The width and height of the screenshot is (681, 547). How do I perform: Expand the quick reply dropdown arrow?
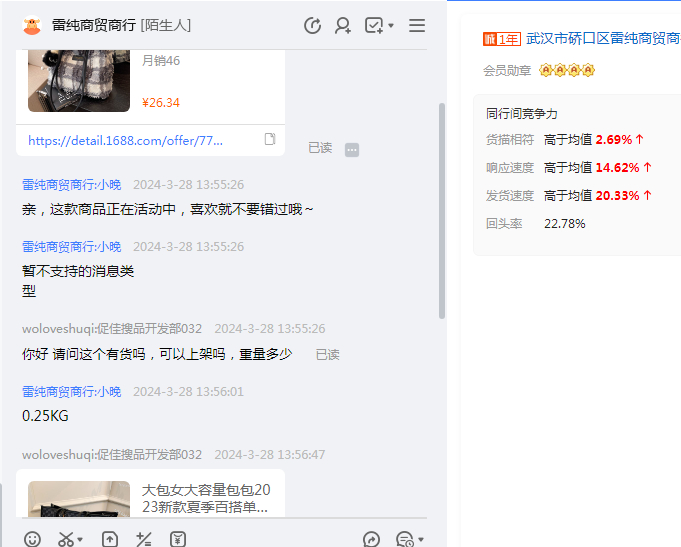coord(420,540)
